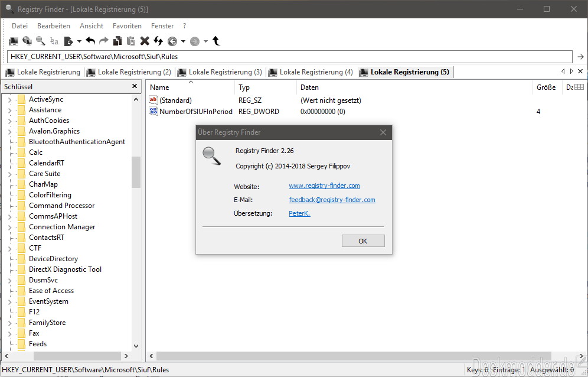Click the navigate back icon

coord(172,41)
